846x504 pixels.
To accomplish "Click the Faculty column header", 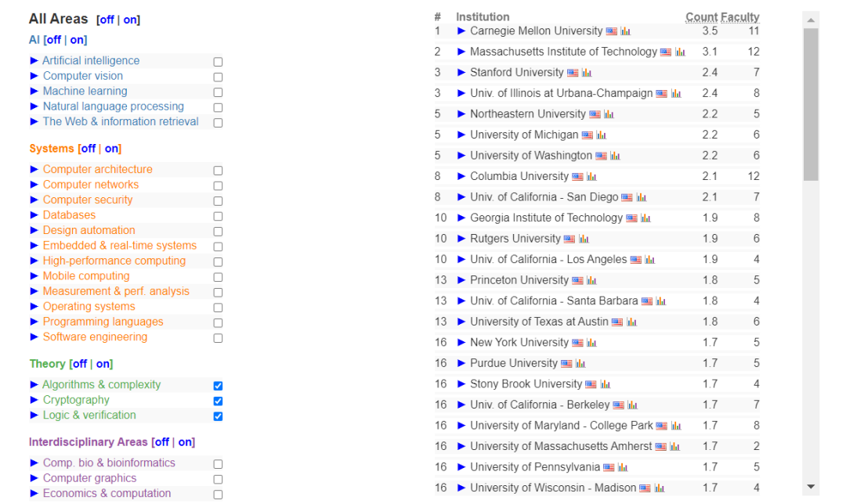I will [739, 17].
